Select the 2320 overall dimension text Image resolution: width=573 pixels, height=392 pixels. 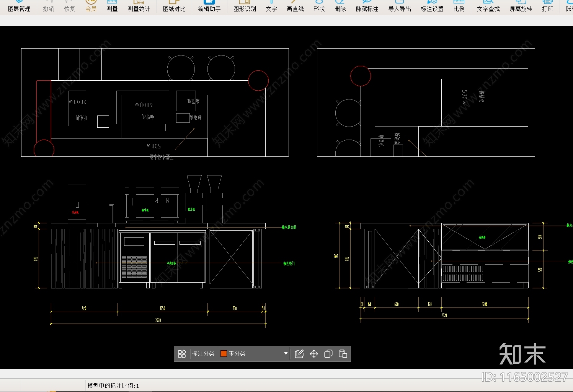tap(444, 315)
